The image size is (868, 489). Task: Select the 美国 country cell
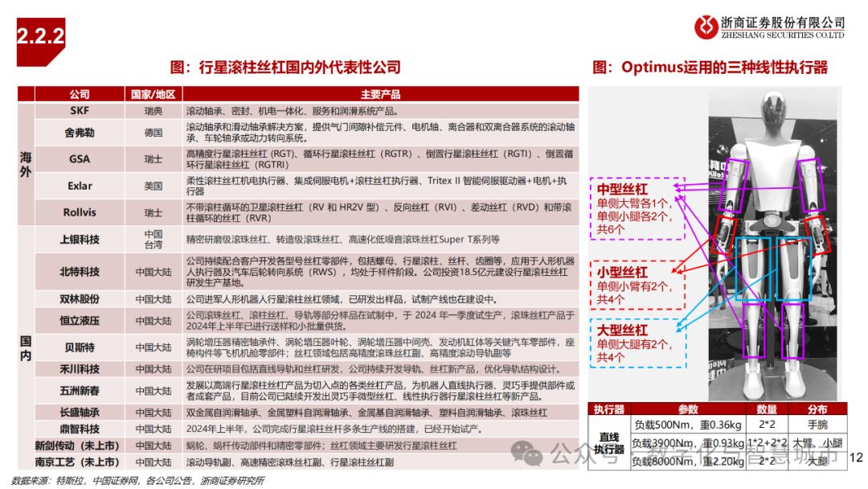154,186
